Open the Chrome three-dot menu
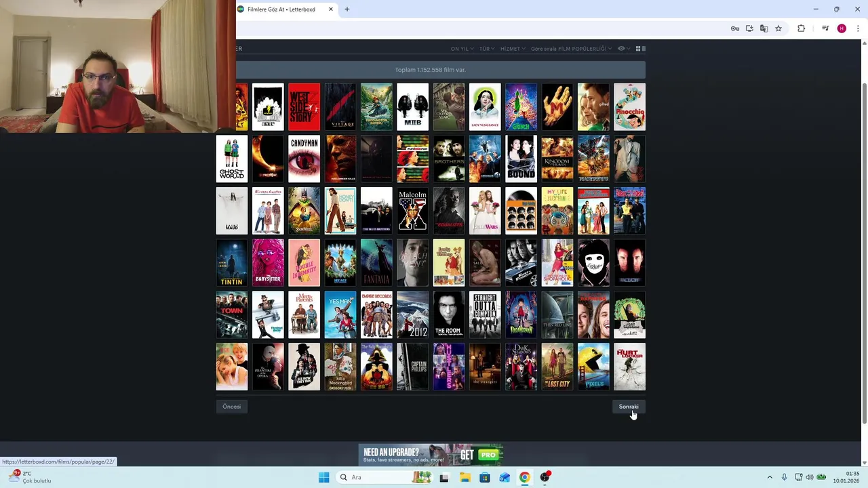The width and height of the screenshot is (868, 488). coord(858,28)
